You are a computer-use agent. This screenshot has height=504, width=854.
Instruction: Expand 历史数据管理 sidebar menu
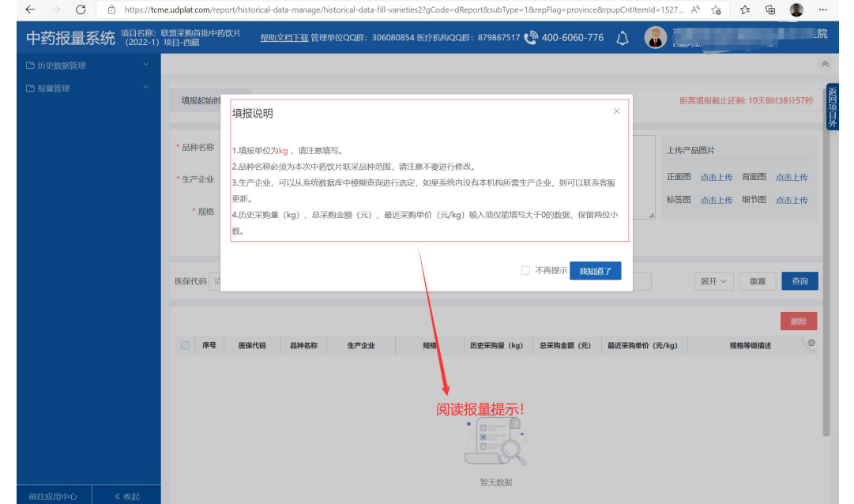(x=88, y=66)
